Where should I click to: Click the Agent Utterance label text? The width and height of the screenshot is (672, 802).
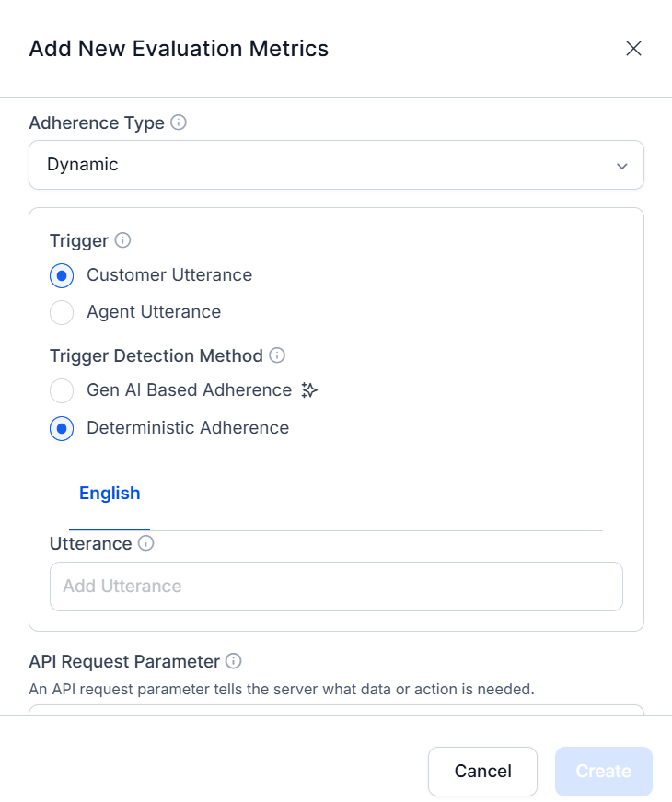(x=154, y=312)
